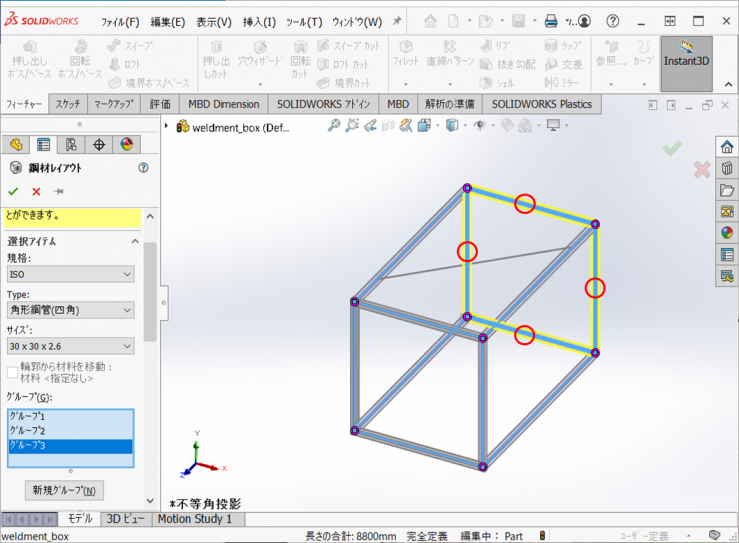Confirm the structural member with green checkmark
Viewport: 739px width, 543px height.
[13, 191]
